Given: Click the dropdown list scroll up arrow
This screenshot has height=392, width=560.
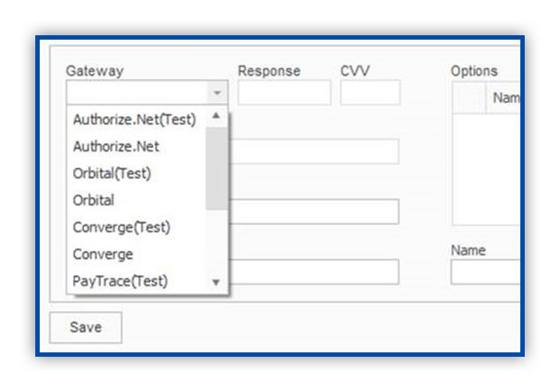Looking at the screenshot, I should tap(216, 115).
